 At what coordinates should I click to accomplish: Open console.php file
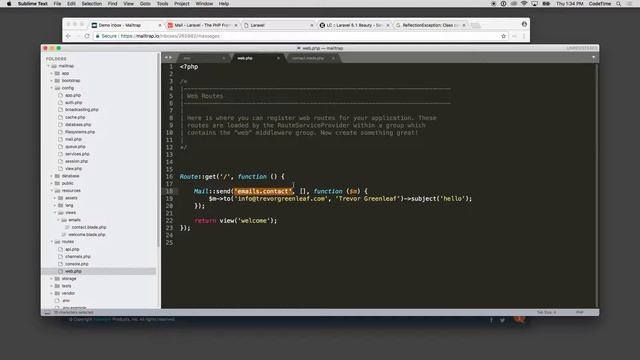(77, 264)
